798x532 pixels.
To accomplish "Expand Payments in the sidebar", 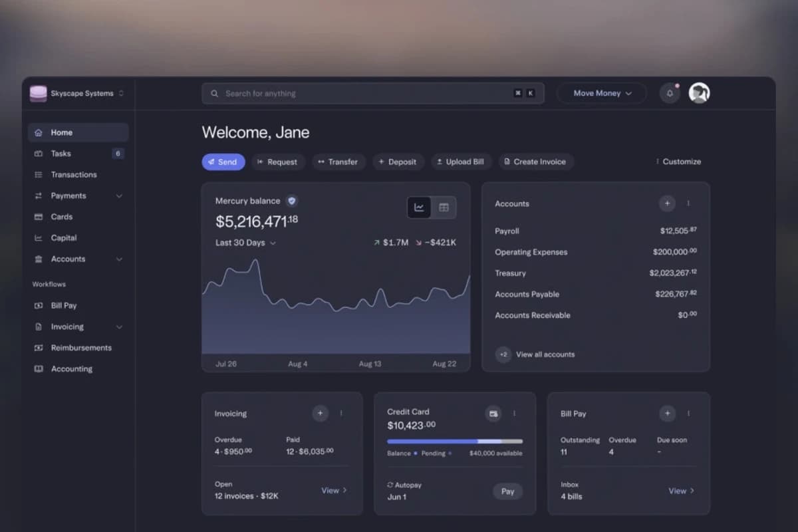I will [x=118, y=196].
